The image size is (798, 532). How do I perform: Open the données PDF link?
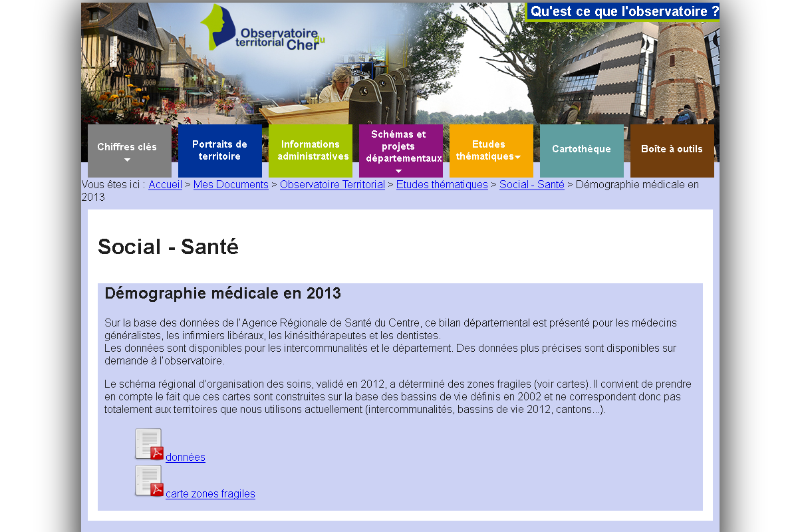point(186,458)
